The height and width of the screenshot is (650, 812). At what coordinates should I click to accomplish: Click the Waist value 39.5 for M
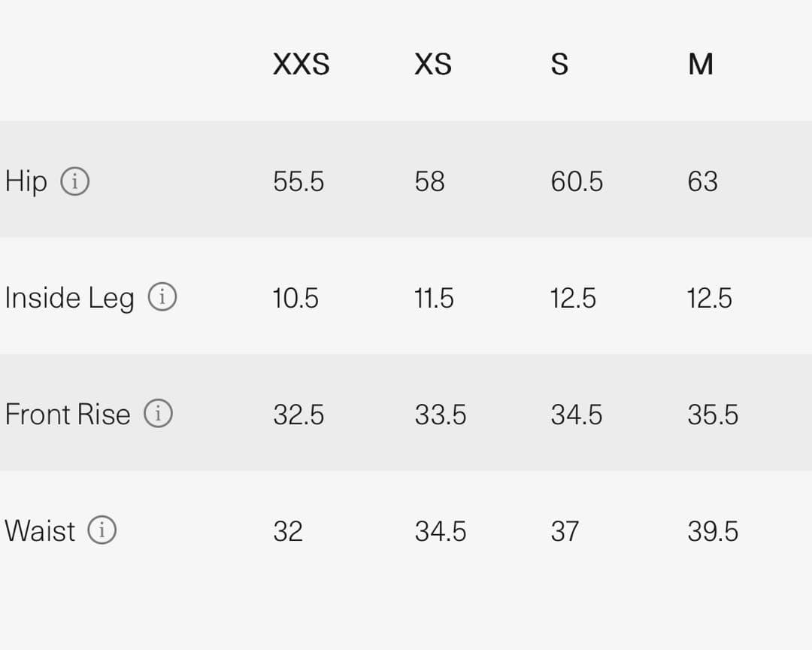(x=713, y=532)
